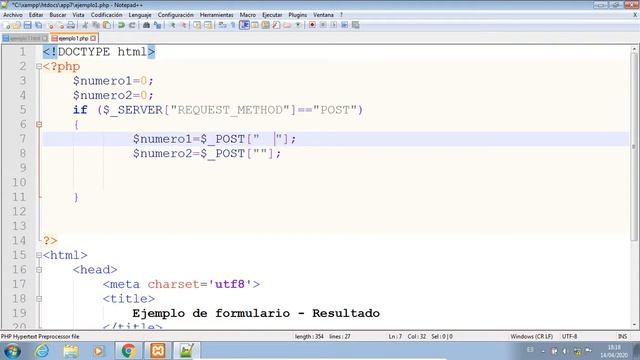This screenshot has width=640, height=360.
Task: Click the Run Macro Multiple Times icon
Action: pyautogui.click(x=344, y=25)
